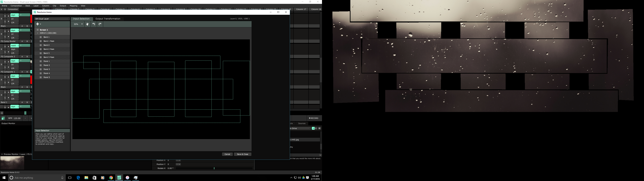The height and width of the screenshot is (181, 644).
Task: Open Microsoft Edge from the taskbar
Action: coord(78,178)
